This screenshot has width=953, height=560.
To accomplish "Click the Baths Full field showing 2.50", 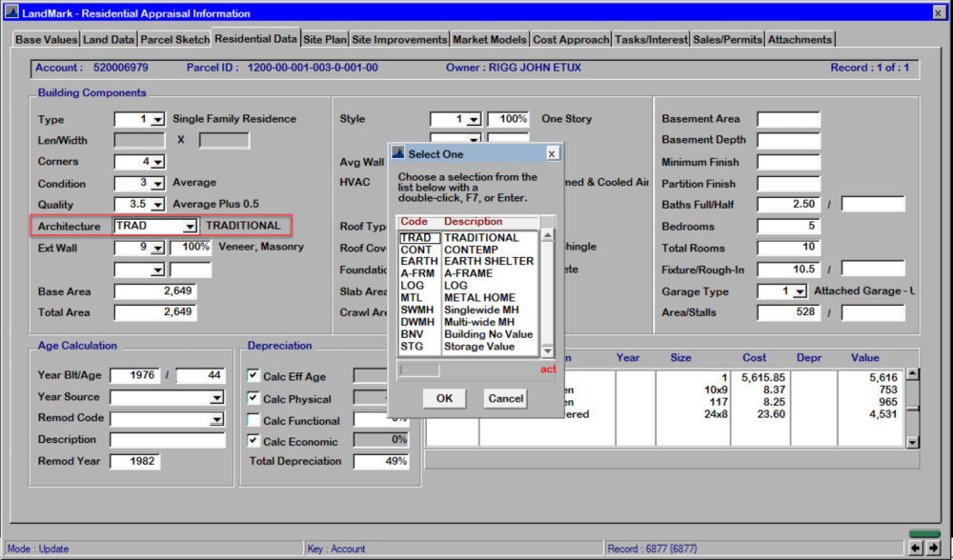I will click(788, 205).
